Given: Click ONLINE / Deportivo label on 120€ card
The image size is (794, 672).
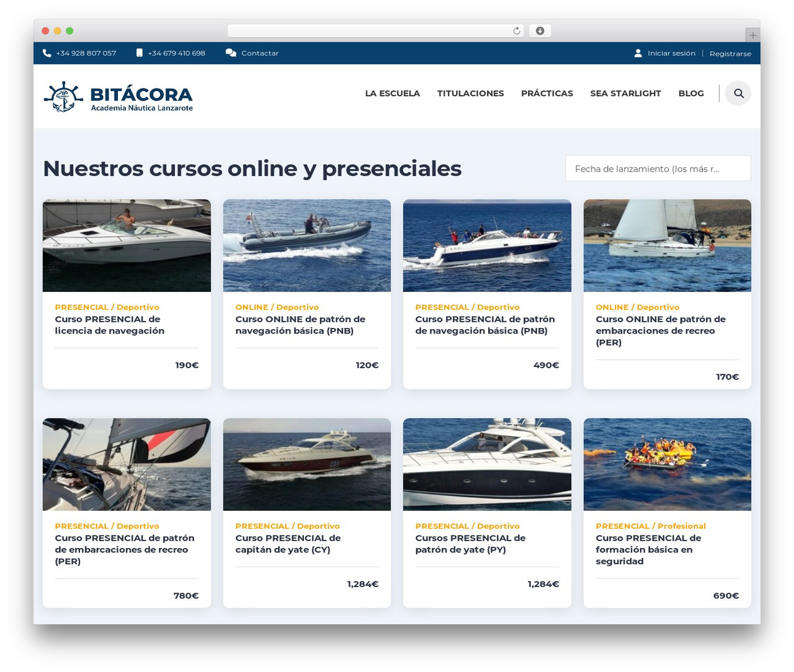Looking at the screenshot, I should click(x=277, y=307).
